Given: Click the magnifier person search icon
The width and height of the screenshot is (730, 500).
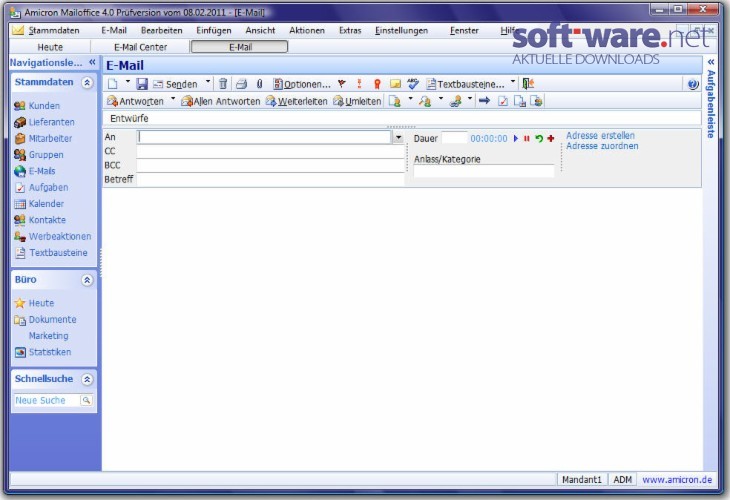Looking at the screenshot, I should pos(425,101).
